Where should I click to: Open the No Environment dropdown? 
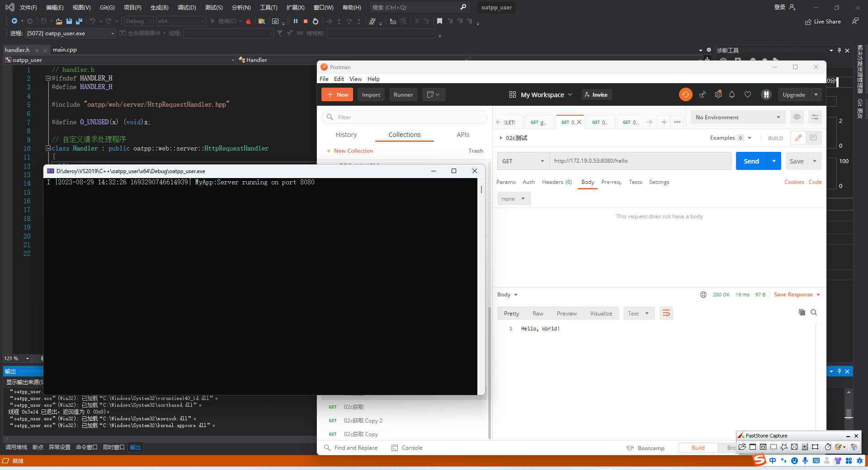(x=737, y=117)
